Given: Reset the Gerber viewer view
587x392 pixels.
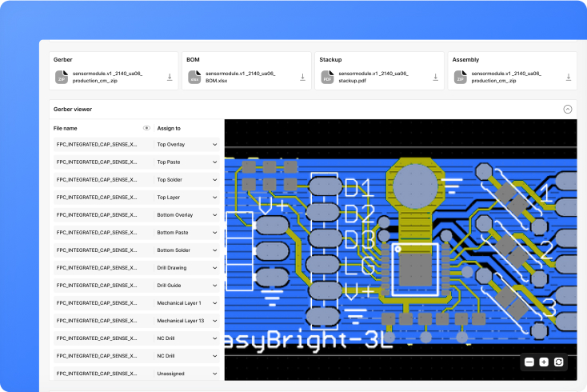Looking at the screenshot, I should tap(558, 362).
